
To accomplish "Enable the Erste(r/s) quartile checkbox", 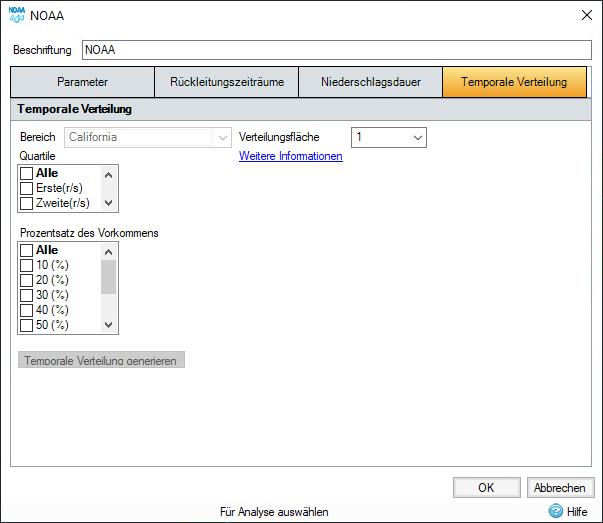I will pos(27,188).
